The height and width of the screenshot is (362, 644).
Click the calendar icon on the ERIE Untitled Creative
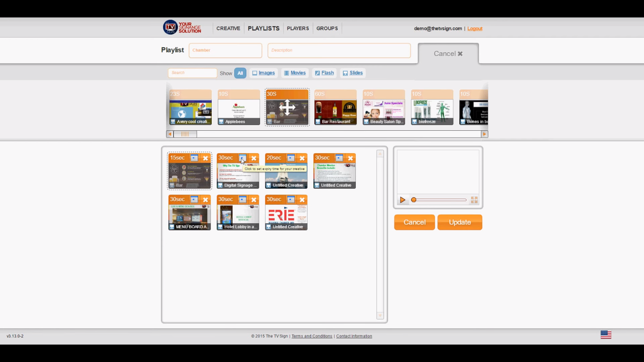click(x=291, y=199)
